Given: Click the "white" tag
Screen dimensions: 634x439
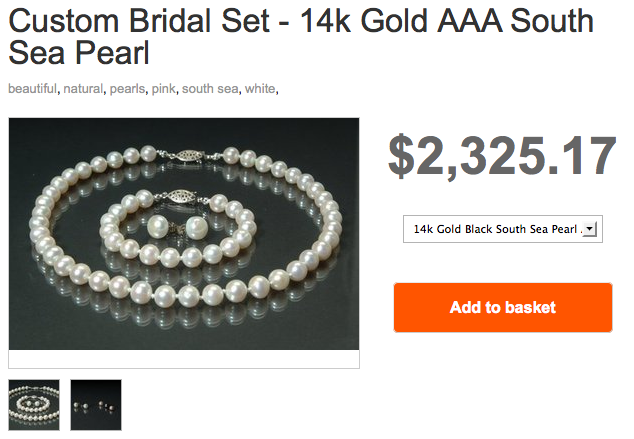Looking at the screenshot, I should 260,89.
